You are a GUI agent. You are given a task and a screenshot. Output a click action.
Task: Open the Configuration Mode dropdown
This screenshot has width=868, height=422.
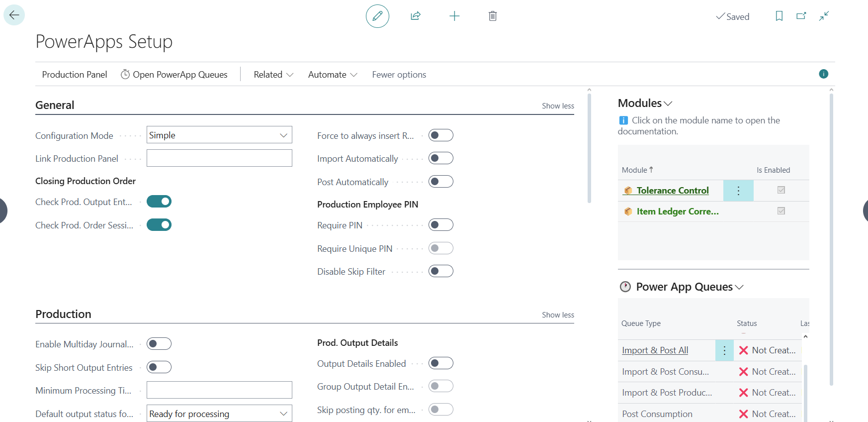point(219,135)
